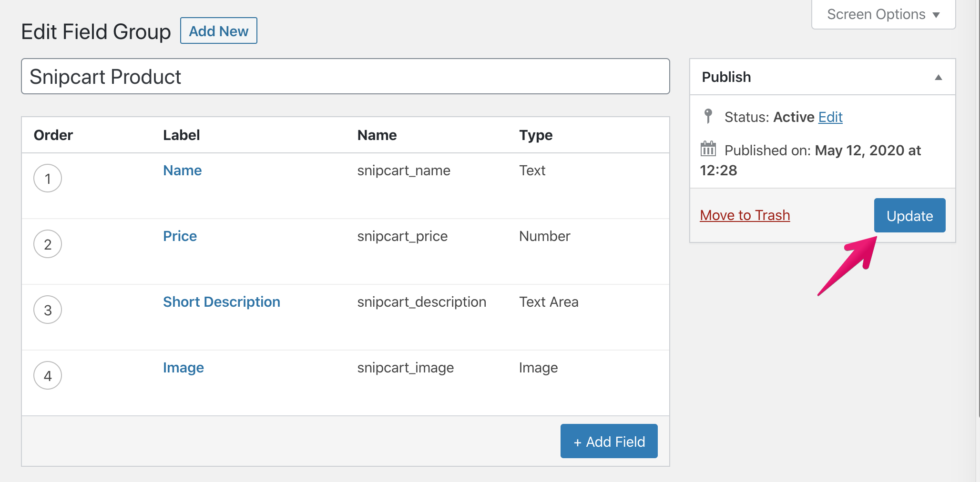Viewport: 980px width, 482px height.
Task: Open the Short Description field label
Action: click(221, 302)
